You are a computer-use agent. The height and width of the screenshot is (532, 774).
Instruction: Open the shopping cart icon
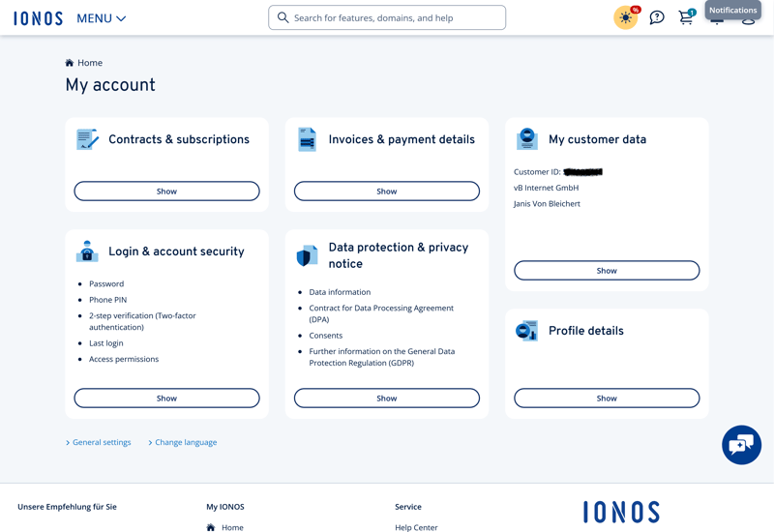point(686,18)
